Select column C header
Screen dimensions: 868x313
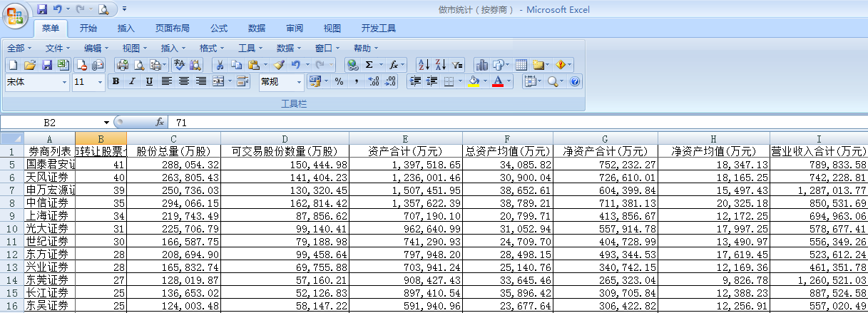pyautogui.click(x=173, y=139)
